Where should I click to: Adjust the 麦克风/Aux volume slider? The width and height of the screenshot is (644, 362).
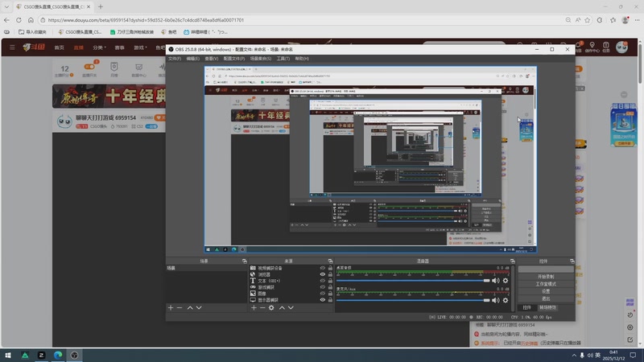[x=413, y=300]
